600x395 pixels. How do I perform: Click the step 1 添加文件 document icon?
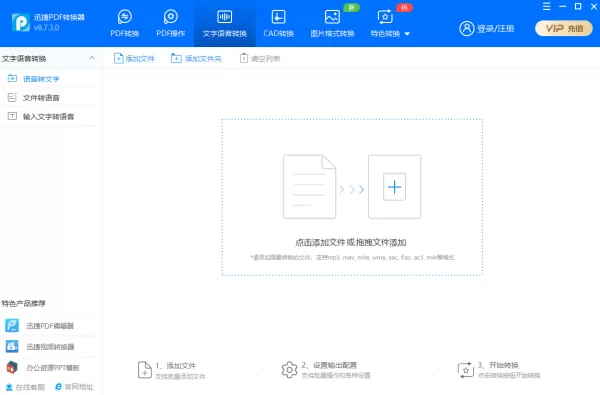tap(145, 370)
